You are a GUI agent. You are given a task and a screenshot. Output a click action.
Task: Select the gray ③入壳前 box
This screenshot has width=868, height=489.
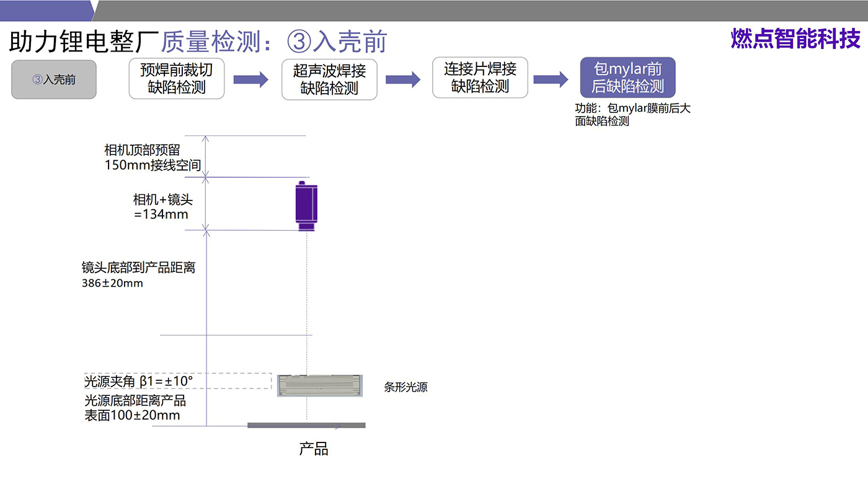click(x=54, y=79)
